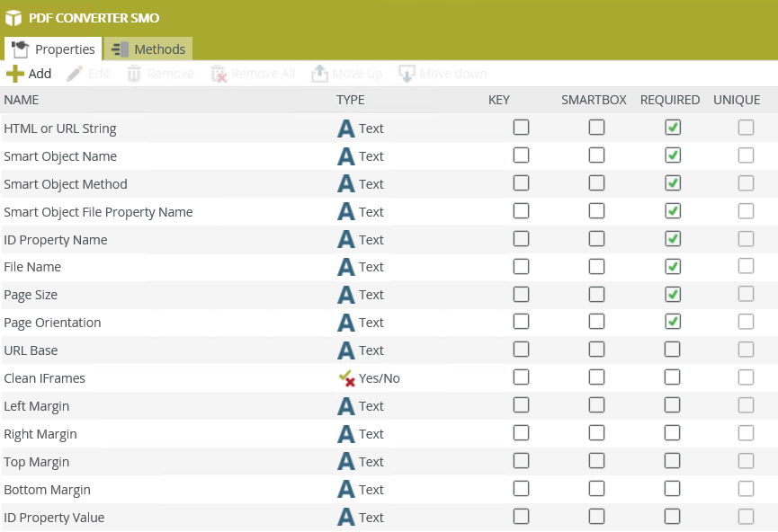
Task: Enable Required for URL Base
Action: 673,350
